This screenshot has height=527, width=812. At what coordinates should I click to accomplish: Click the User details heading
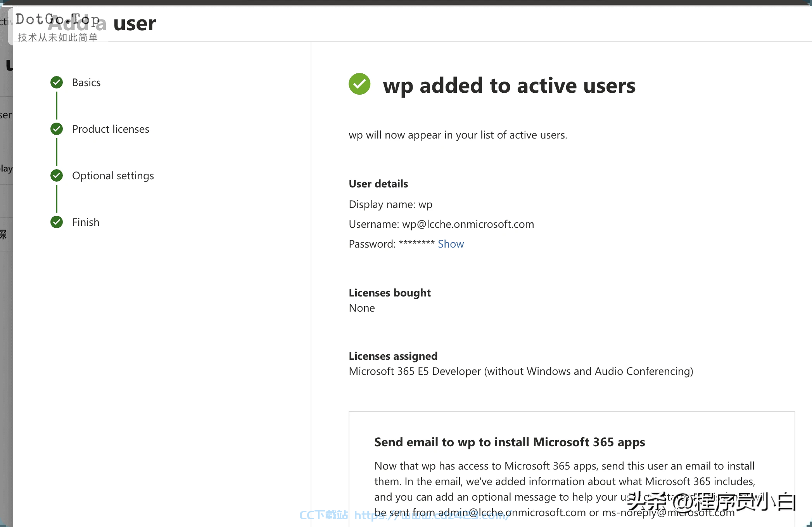point(378,184)
